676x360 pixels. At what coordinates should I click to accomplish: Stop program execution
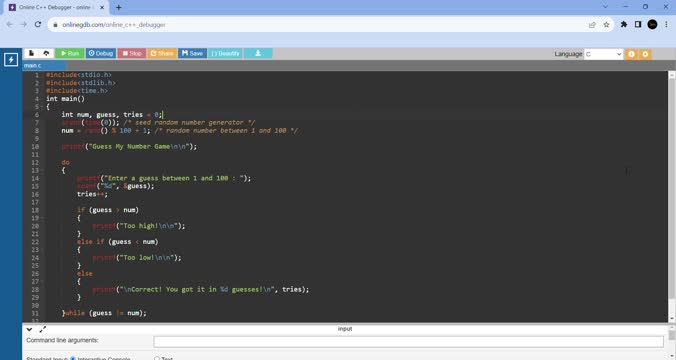131,53
